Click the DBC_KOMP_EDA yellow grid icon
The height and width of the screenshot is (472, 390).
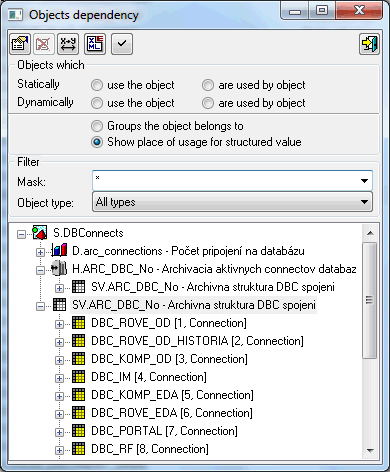point(78,395)
